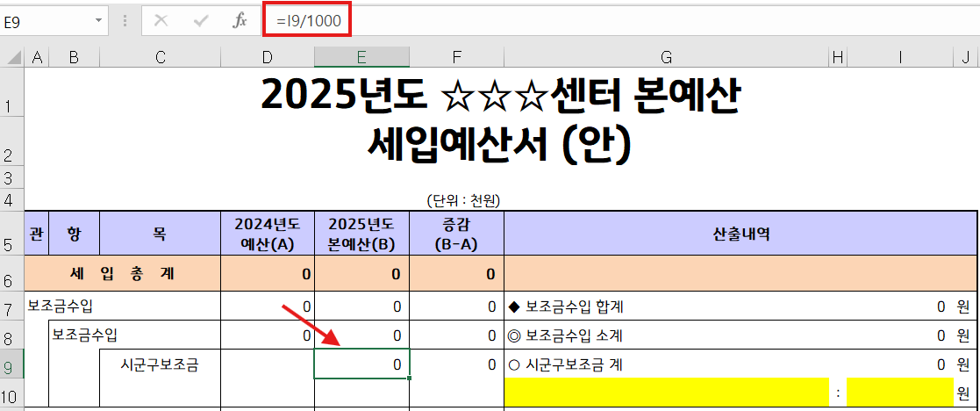Click the Enter checkmark formula bar icon

point(201,21)
